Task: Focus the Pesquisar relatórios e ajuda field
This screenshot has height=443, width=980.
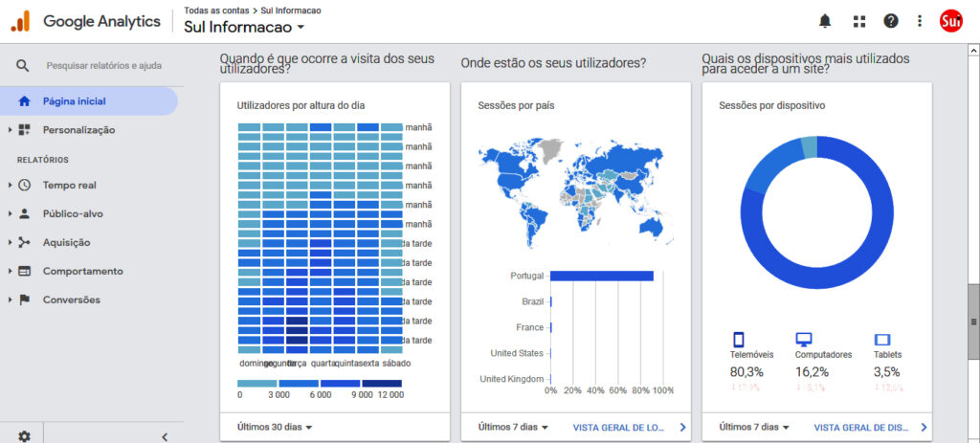Action: pyautogui.click(x=104, y=65)
